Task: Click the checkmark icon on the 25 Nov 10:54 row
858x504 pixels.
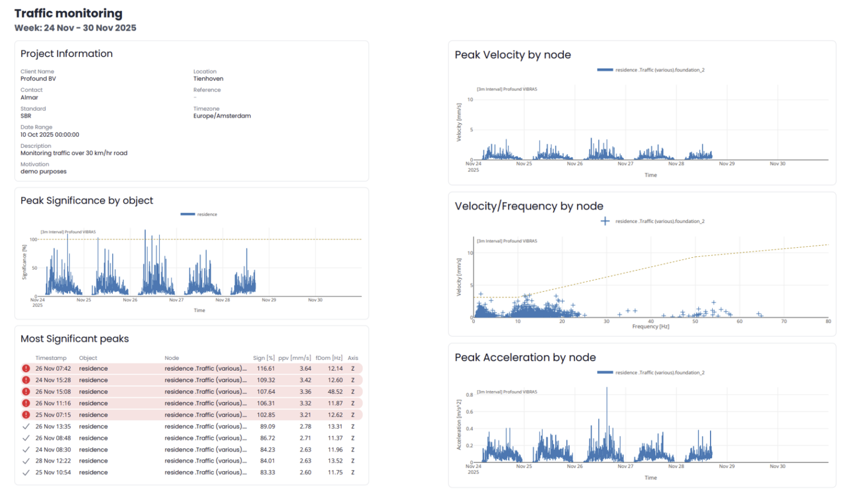Action: click(x=26, y=473)
